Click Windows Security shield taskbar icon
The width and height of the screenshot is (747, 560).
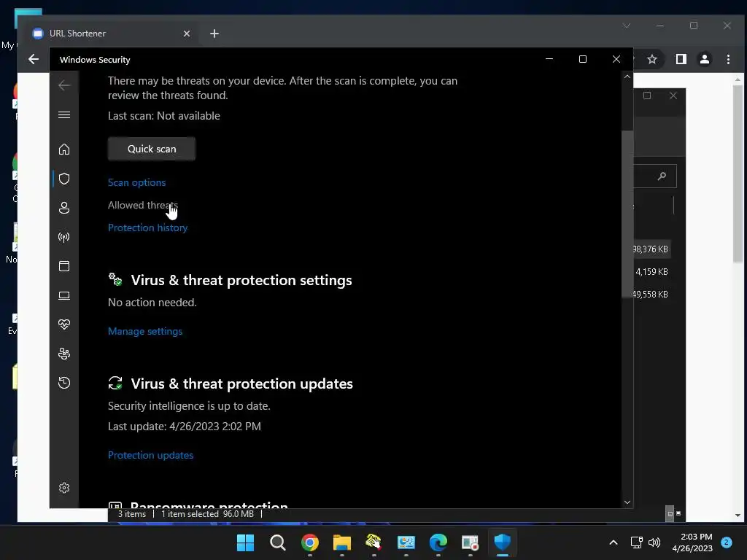pyautogui.click(x=502, y=542)
